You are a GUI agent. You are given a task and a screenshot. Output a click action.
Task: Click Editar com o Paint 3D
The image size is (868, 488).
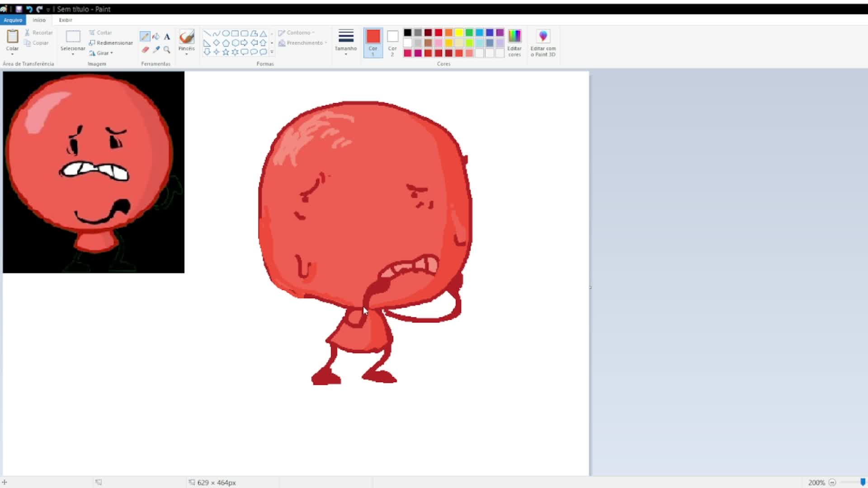(543, 43)
